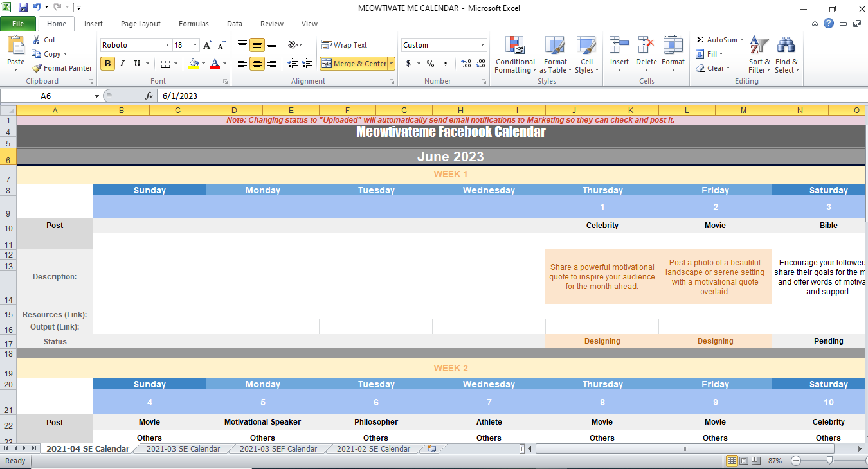
Task: Apply Accounting dollar number format
Action: [408, 64]
